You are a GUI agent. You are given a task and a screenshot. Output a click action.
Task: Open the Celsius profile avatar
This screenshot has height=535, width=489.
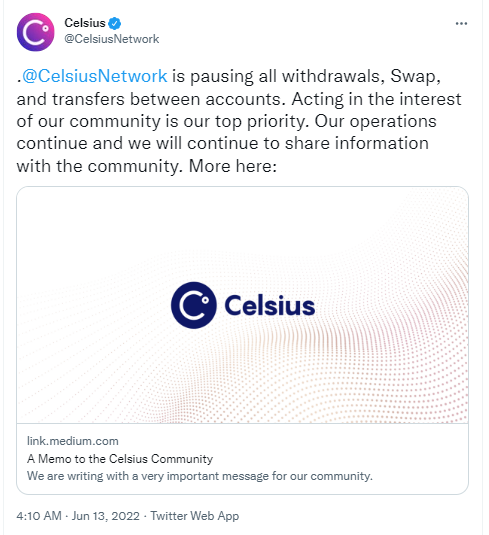coord(35,32)
